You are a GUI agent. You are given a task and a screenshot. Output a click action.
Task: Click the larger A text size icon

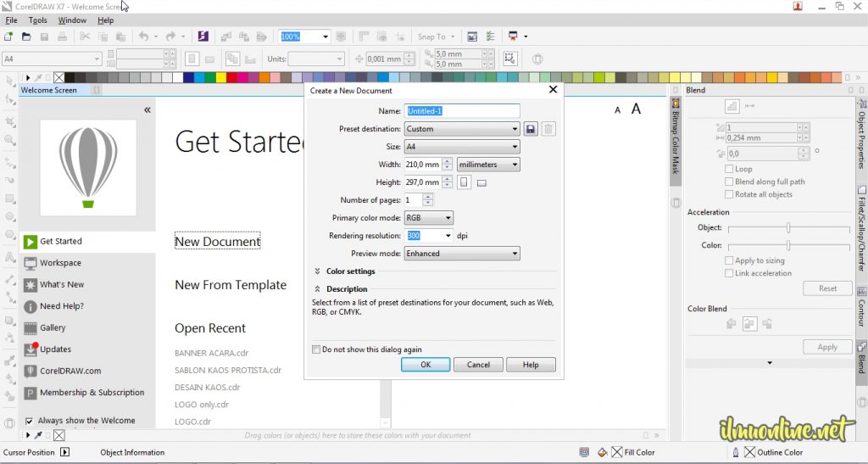[636, 109]
